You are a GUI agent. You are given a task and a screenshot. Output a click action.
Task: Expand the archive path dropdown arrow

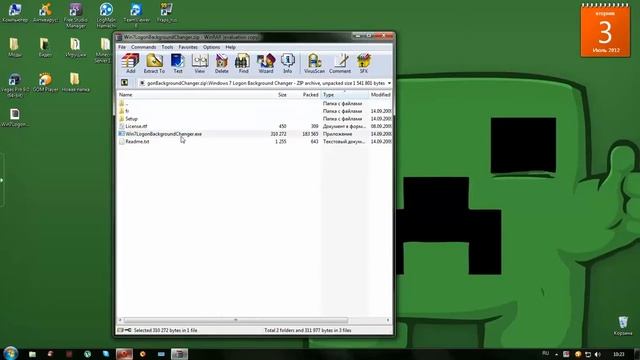[x=389, y=83]
